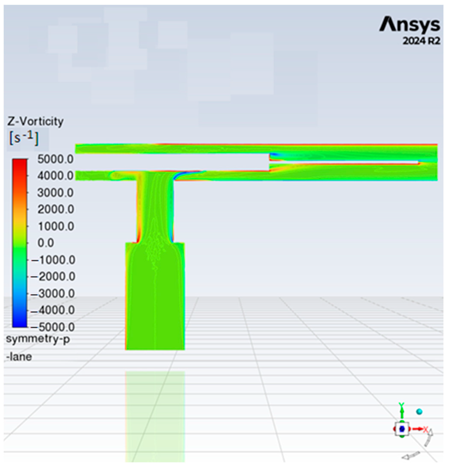Image resolution: width=450 pixels, height=476 pixels.
Task: Click the red negative-X lobe left of triad box
Action: pyautogui.click(x=395, y=429)
